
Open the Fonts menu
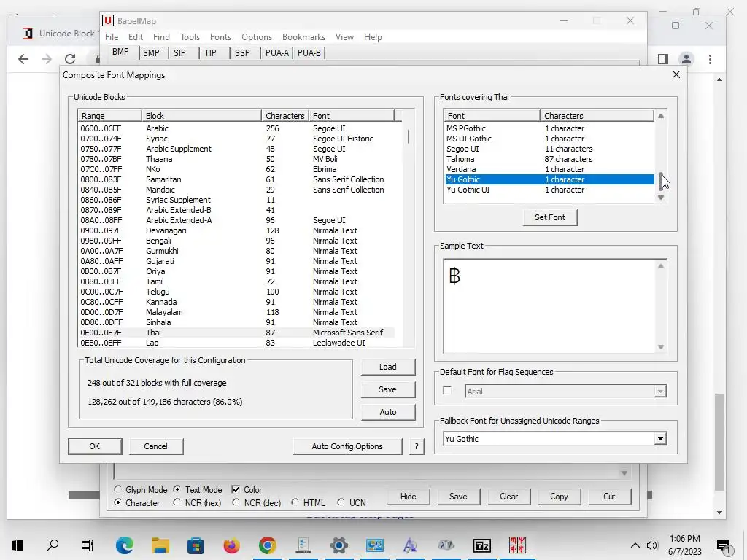tap(220, 36)
